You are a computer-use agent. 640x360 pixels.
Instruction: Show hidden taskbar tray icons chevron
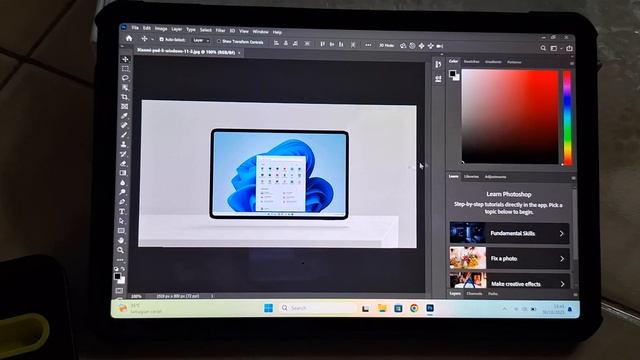(x=504, y=309)
